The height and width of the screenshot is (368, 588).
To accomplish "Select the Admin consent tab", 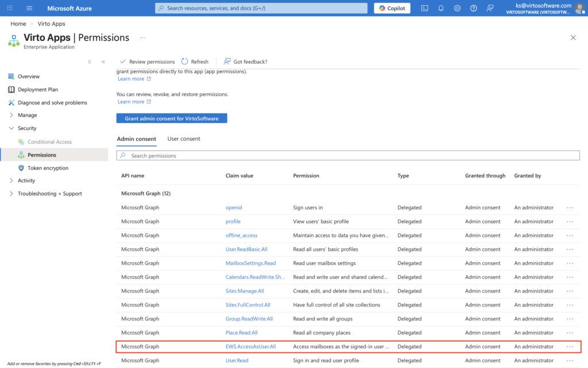I will [x=136, y=139].
